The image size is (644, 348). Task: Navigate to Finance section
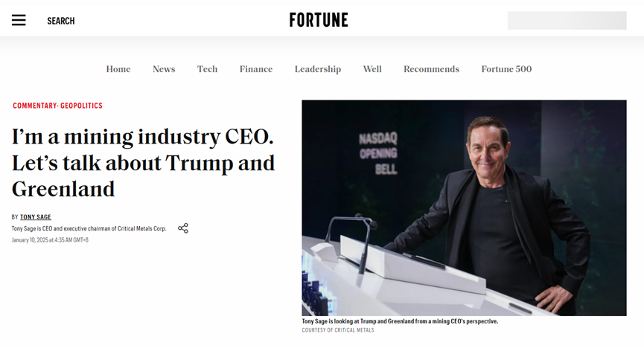256,69
